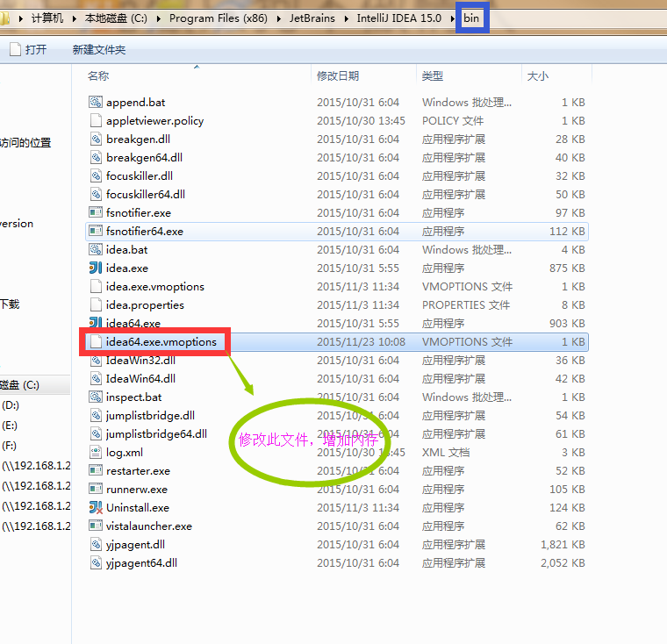This screenshot has width=667, height=644.
Task: Click the page icon on the 打开 button
Action: 15,49
